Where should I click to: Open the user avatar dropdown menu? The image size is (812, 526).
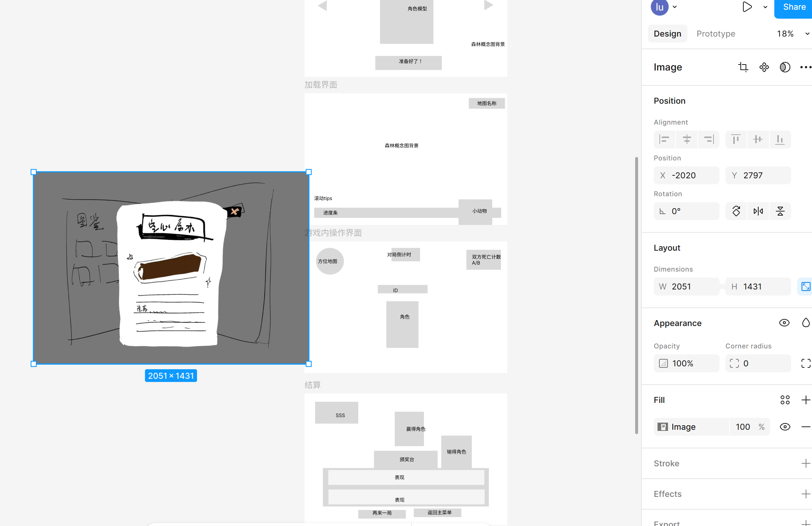[x=675, y=7]
